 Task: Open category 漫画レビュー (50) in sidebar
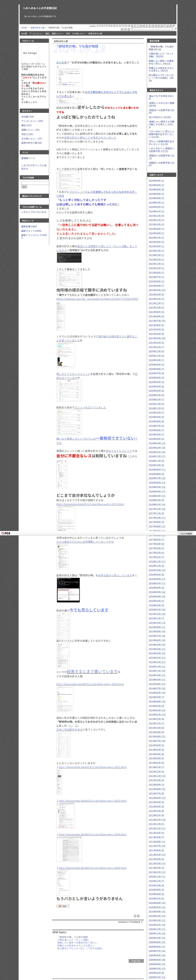[x=30, y=130]
